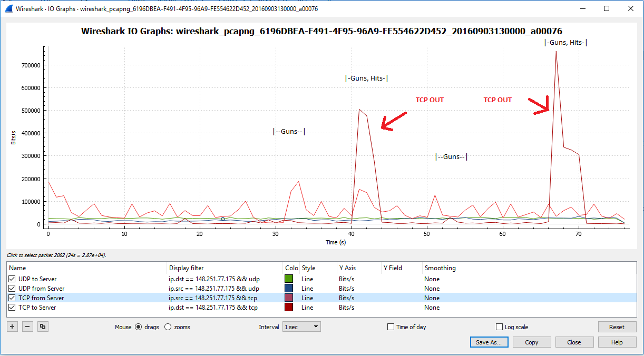Viewport: 644px width, 356px height.
Task: Click the 'Time (s)' axis label
Action: point(336,242)
